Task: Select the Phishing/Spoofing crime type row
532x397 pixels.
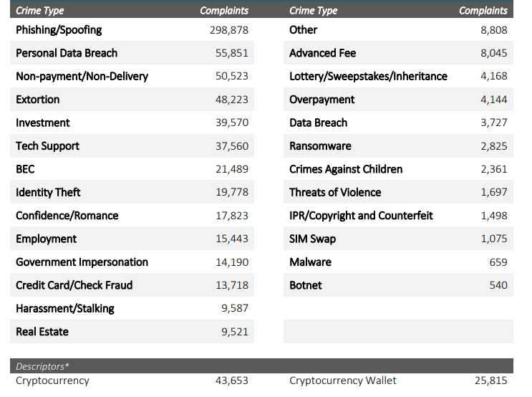Action: [132, 30]
